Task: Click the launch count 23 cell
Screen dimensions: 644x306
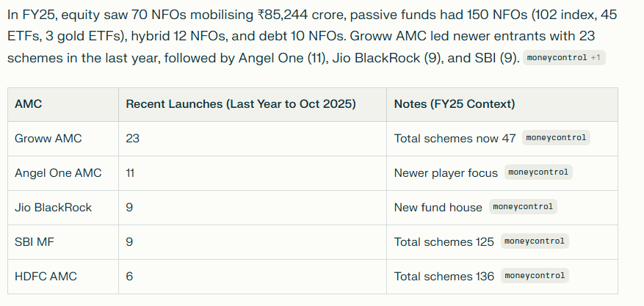Action: [x=133, y=138]
